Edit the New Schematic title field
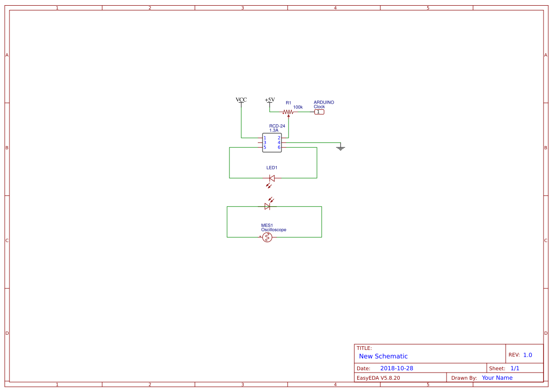The image size is (553, 392). click(383, 357)
